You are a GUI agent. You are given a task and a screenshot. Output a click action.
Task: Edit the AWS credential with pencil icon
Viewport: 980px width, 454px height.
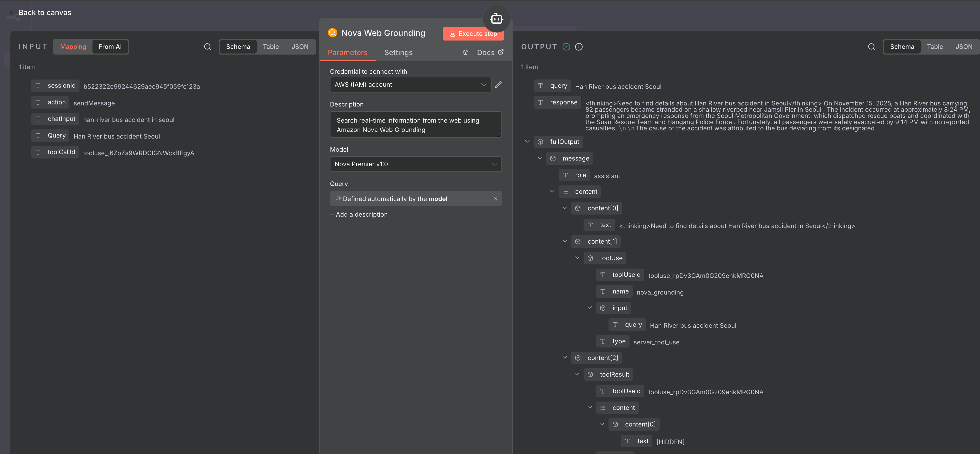point(498,84)
